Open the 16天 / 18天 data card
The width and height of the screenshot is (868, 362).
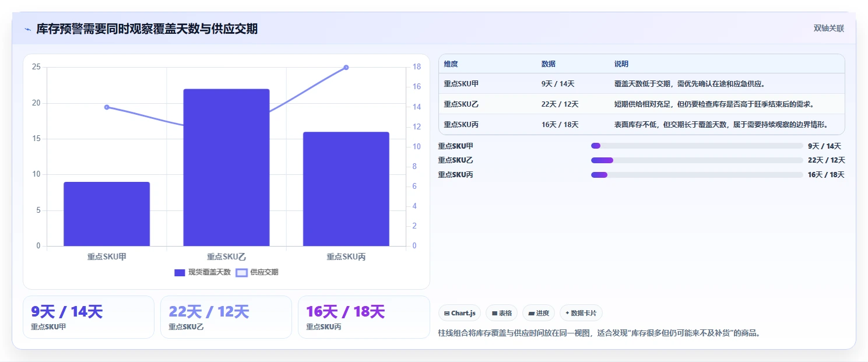tap(364, 317)
